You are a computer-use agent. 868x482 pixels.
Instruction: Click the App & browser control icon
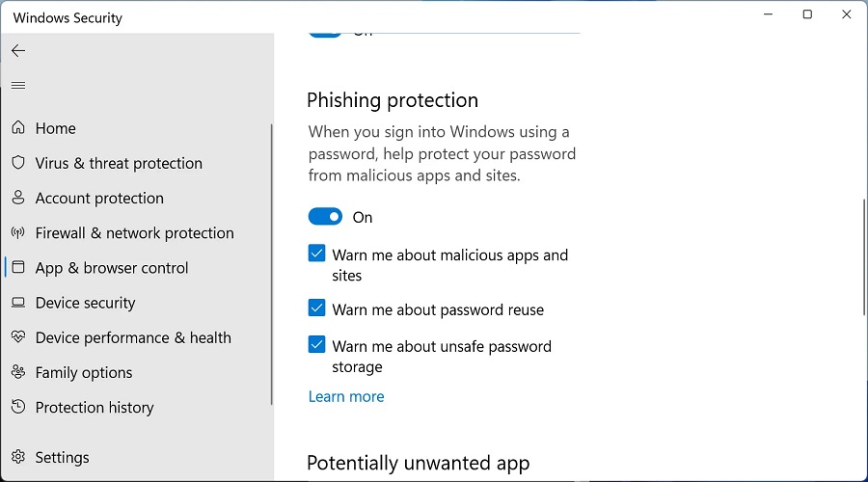coord(17,267)
